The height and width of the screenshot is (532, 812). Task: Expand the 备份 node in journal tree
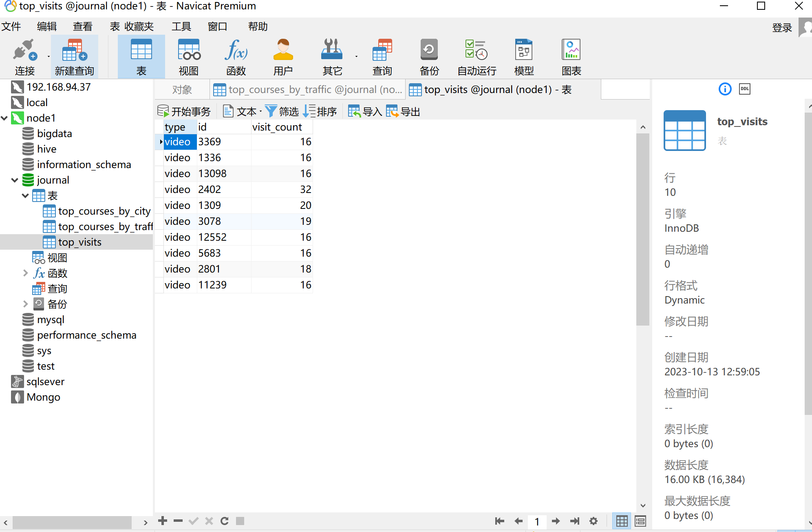pyautogui.click(x=25, y=304)
